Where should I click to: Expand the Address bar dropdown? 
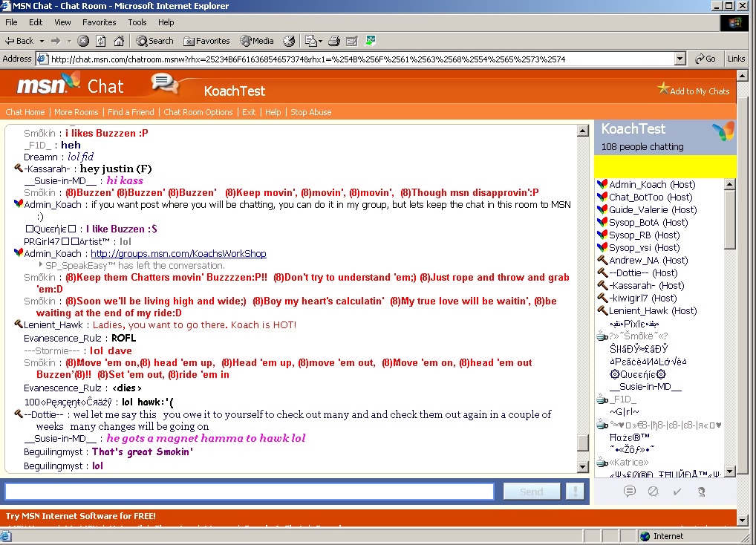[x=680, y=59]
